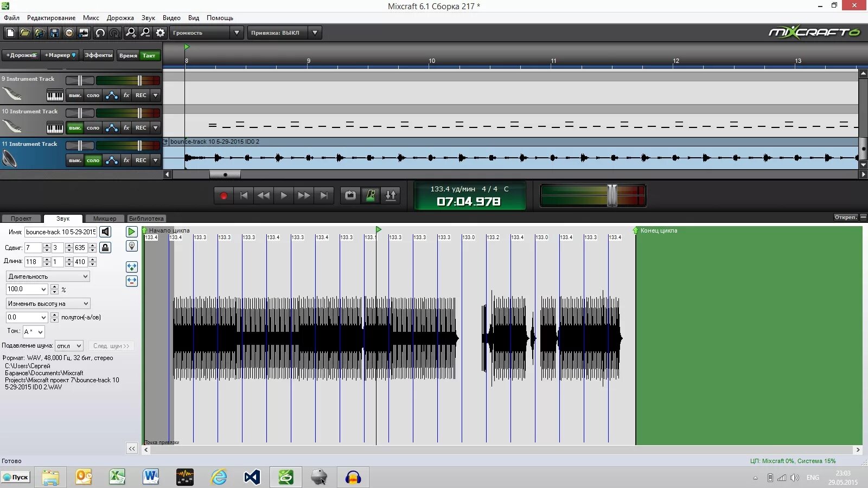Click automation icon on track 9
Viewport: 868px width, 488px height.
tap(112, 95)
